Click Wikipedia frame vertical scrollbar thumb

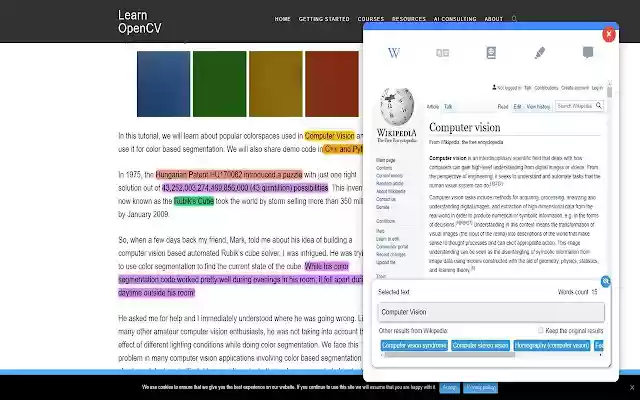click(x=609, y=92)
